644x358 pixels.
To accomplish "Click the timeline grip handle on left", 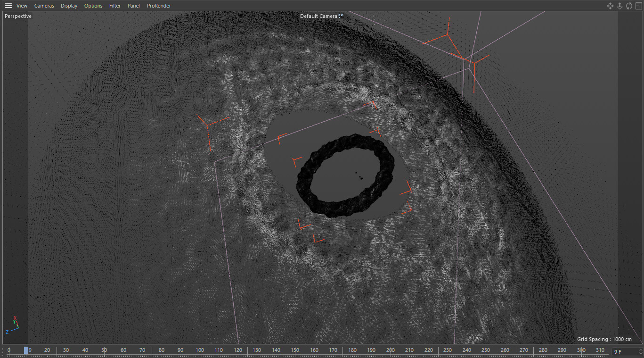I will 3,350.
